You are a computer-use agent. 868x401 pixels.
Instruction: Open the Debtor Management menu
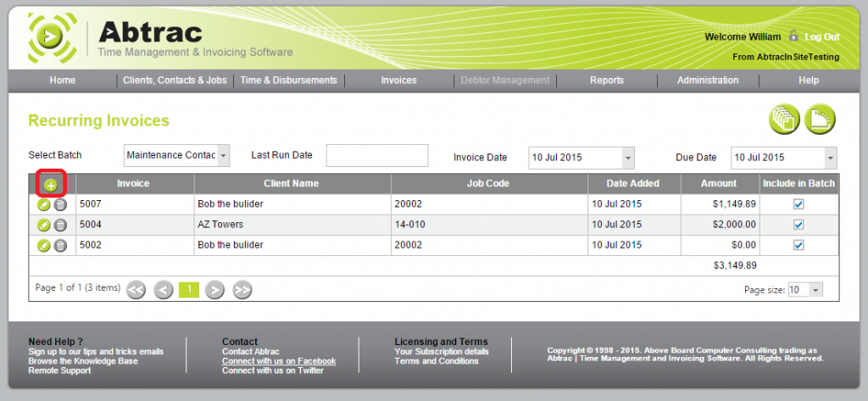coord(505,81)
